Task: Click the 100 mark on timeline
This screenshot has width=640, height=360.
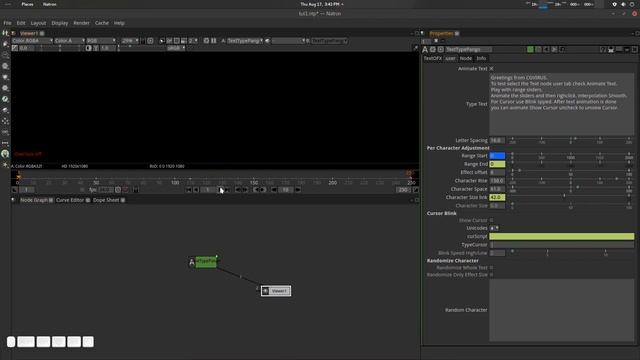Action: coord(175,182)
